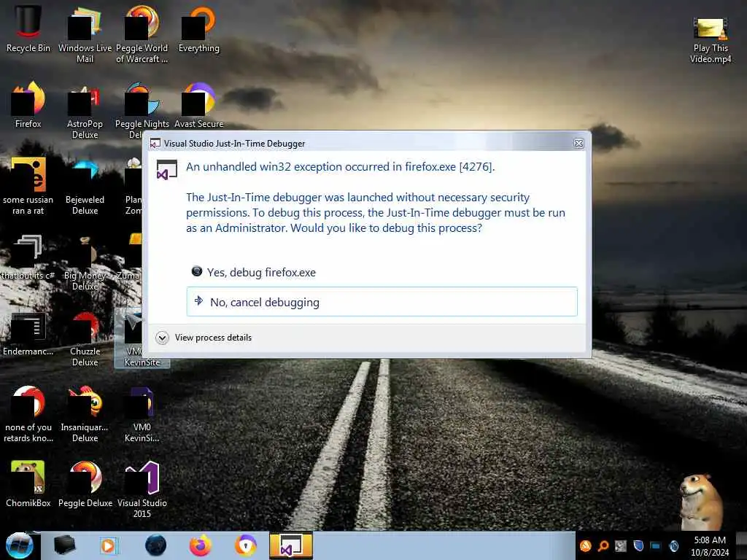Open Firefox from the taskbar
747x560 pixels.
point(200,545)
